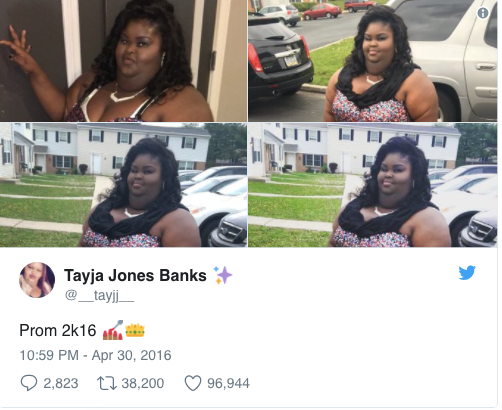Click the sparkles emoji beside the name

click(222, 275)
